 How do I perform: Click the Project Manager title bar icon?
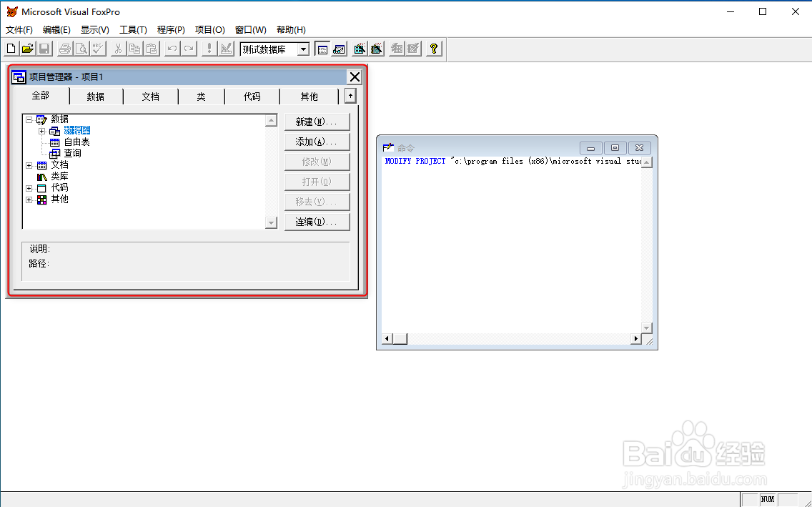pyautogui.click(x=19, y=77)
